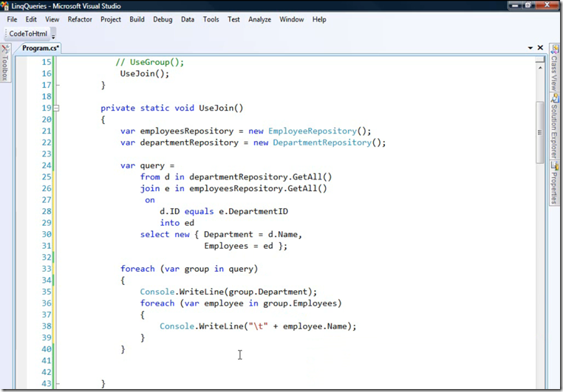Click 'employee.Name' on line 38

pyautogui.click(x=315, y=326)
